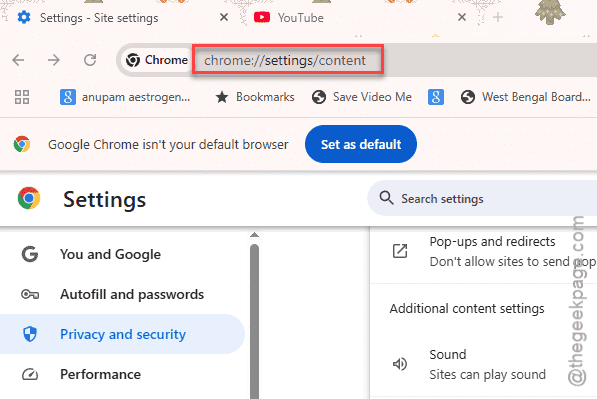Close the YouTube tab
Image resolution: width=597 pixels, height=399 pixels.
click(461, 17)
